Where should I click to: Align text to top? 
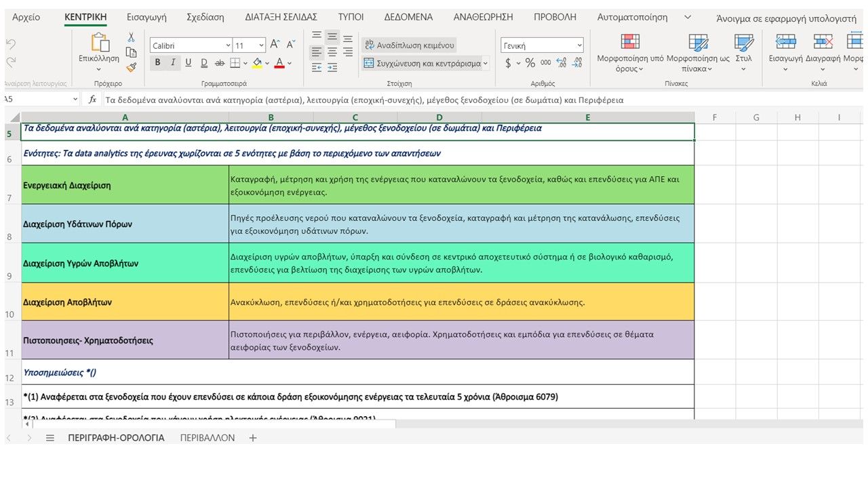[x=317, y=35]
